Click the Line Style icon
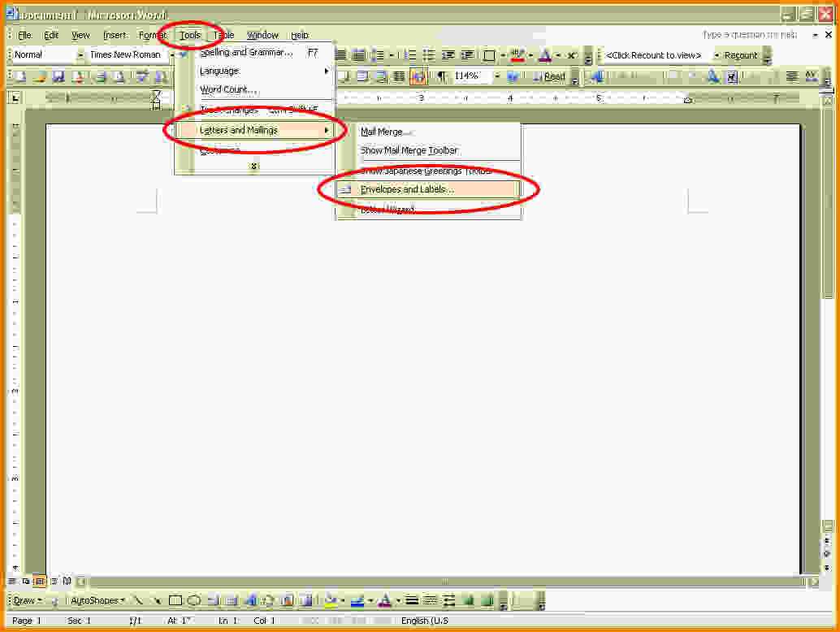Screen dimensions: 840x632 411,600
